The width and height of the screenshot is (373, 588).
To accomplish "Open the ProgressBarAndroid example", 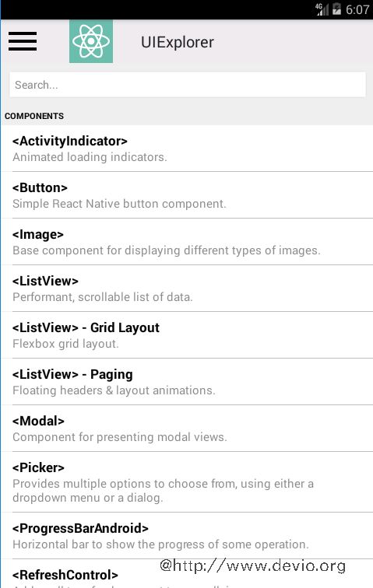I will pos(187,535).
